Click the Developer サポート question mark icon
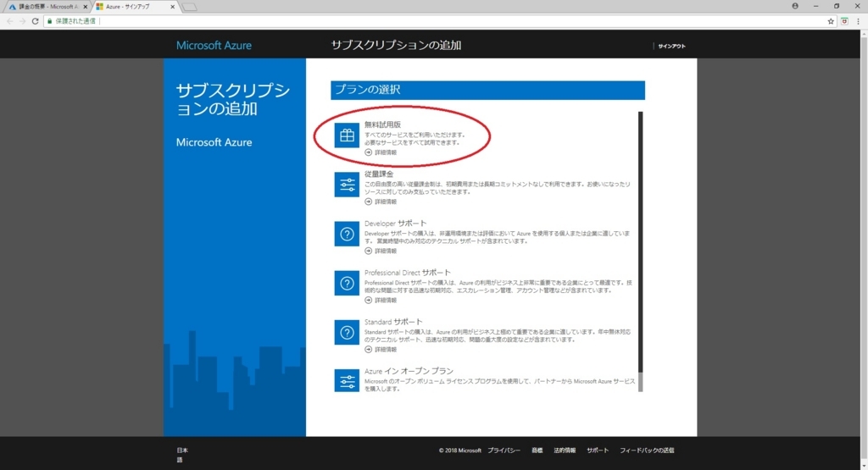Image resolution: width=868 pixels, height=470 pixels. [x=347, y=234]
